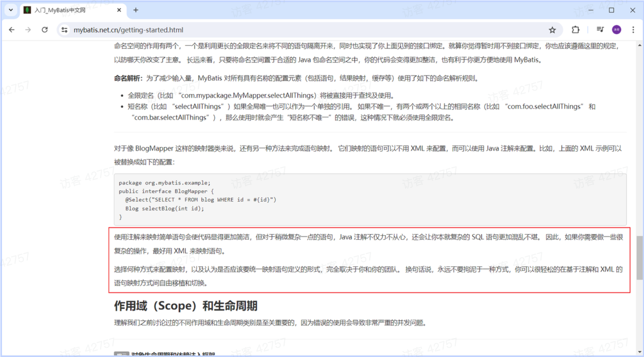Click the scrollbar down arrow
This screenshot has width=644, height=357.
[x=640, y=352]
